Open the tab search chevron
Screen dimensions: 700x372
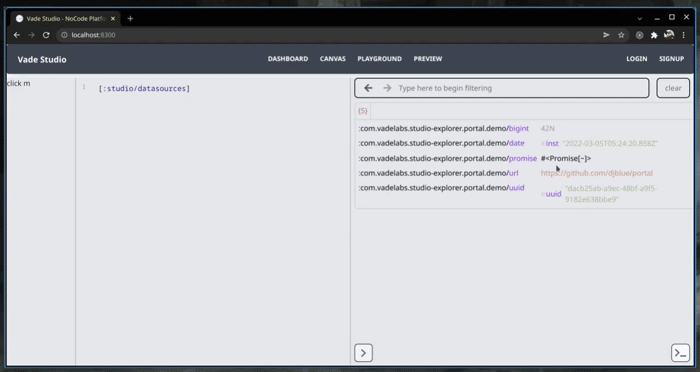[x=640, y=18]
